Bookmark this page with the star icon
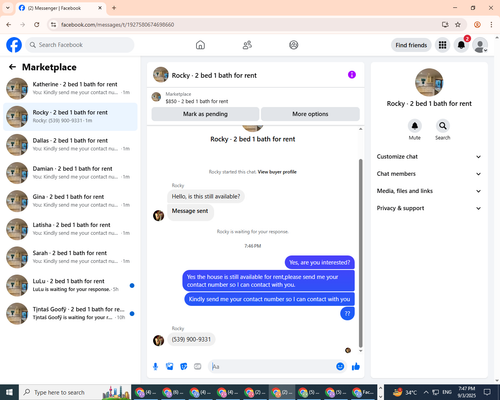Viewport: 500px width, 400px height. (458, 25)
